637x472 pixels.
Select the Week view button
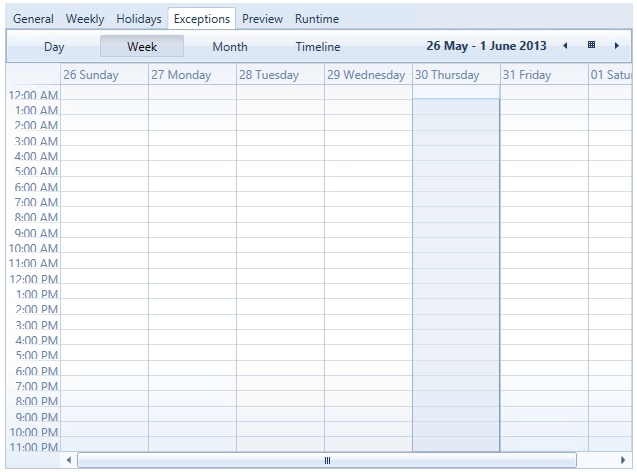pyautogui.click(x=142, y=47)
